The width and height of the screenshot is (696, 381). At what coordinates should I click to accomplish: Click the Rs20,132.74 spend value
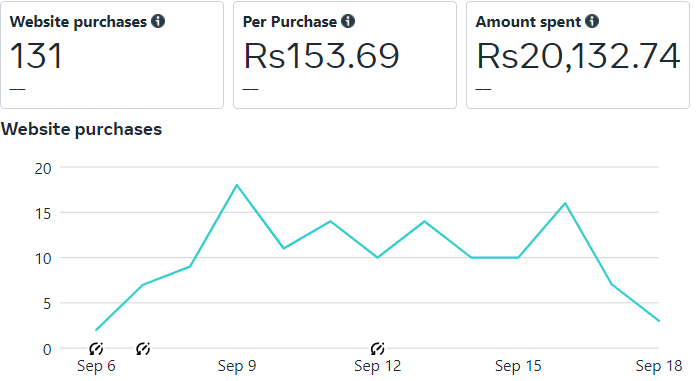[x=578, y=56]
